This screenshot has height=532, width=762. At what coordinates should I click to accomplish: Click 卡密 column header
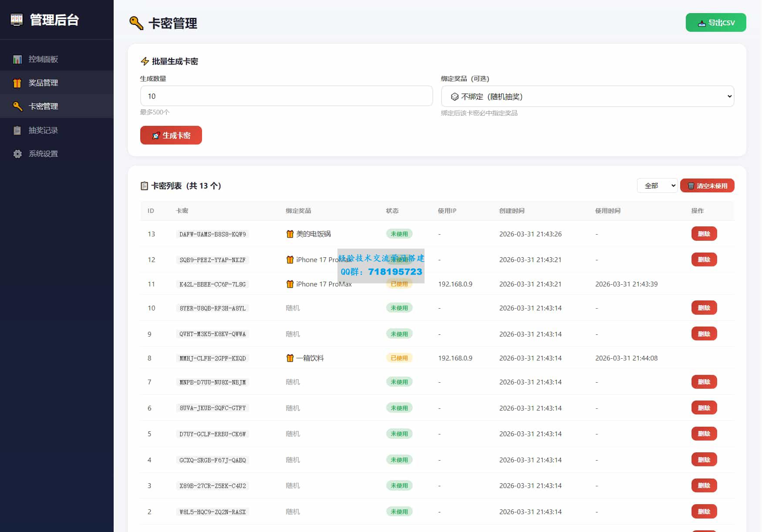[x=182, y=211]
